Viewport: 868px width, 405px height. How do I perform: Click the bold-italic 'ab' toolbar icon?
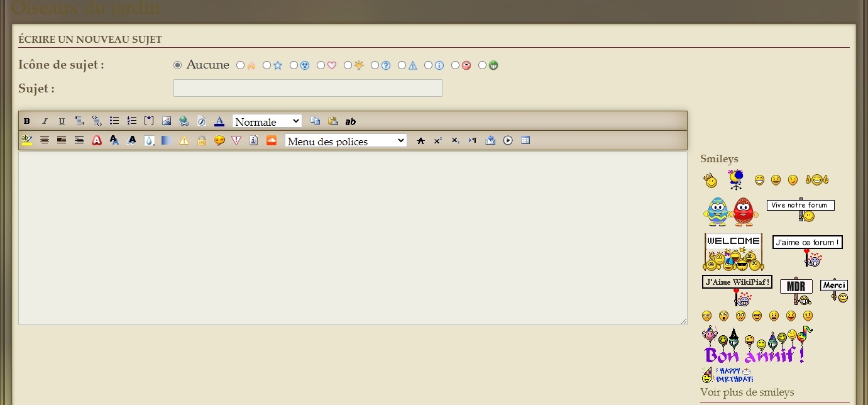click(351, 121)
